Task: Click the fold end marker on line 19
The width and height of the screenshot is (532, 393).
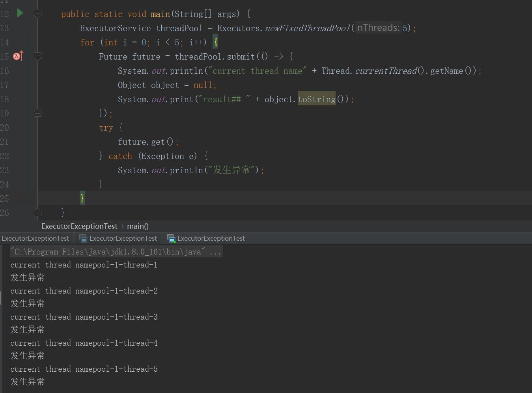Action: tap(38, 113)
